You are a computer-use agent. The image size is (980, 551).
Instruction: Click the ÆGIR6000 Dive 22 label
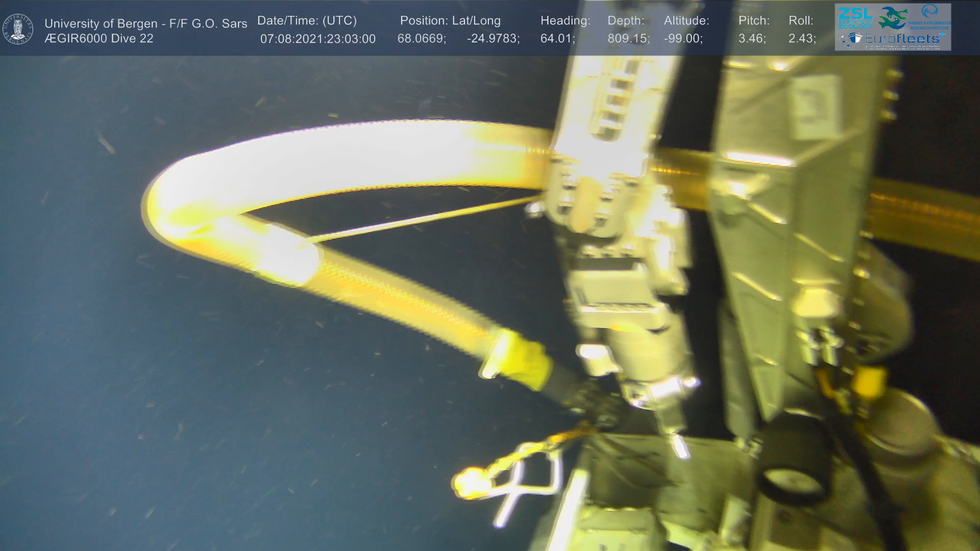coord(99,39)
